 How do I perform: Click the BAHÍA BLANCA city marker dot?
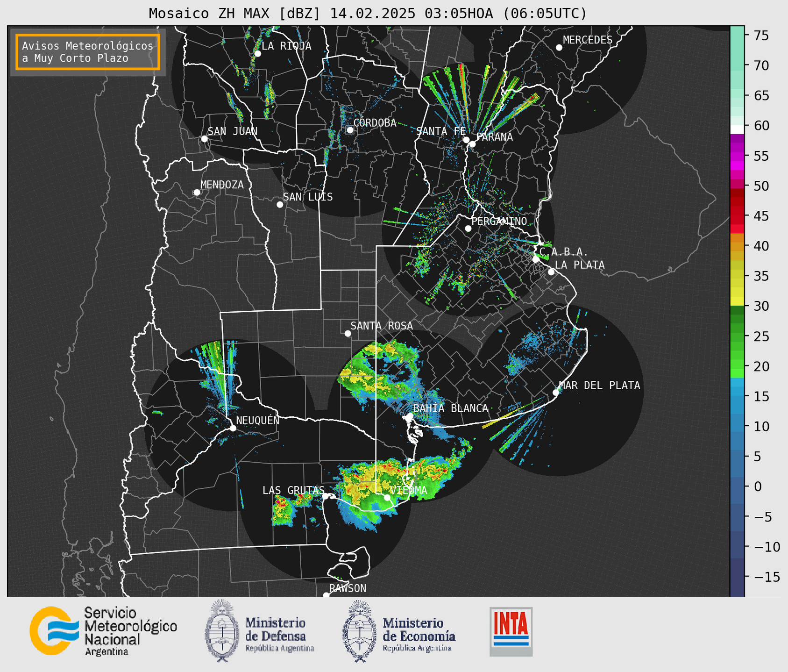click(410, 416)
